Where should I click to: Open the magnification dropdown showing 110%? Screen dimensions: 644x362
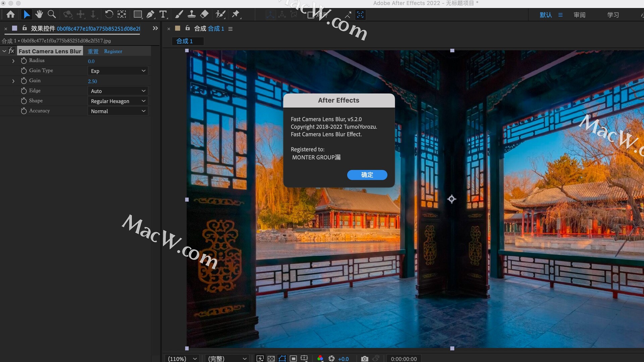pyautogui.click(x=181, y=358)
